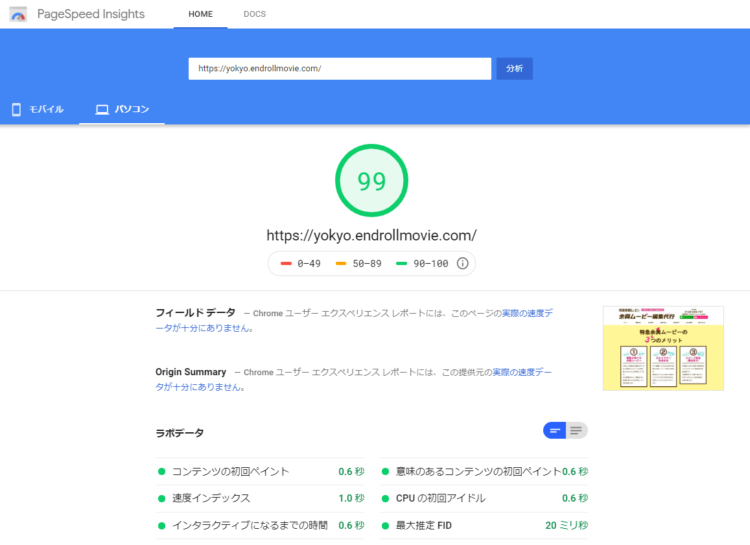Click the 最大推定 FID metric
The image size is (750, 545).
[x=484, y=525]
